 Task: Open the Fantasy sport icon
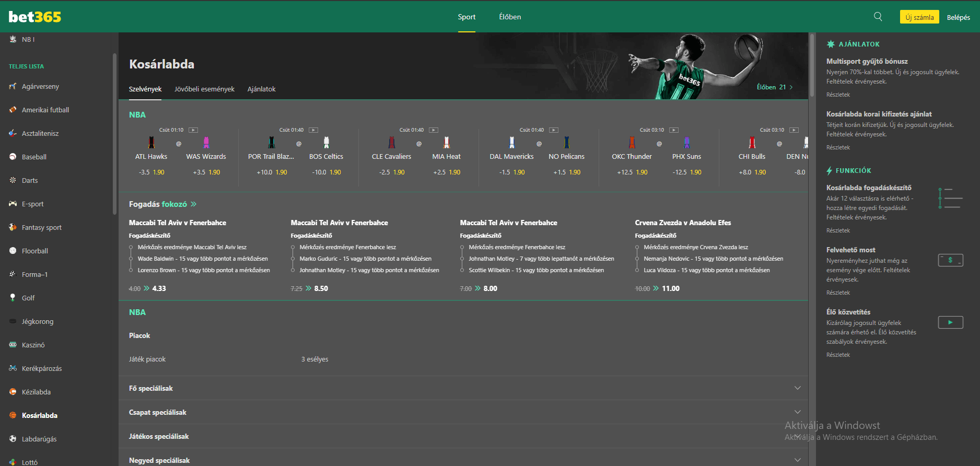(13, 227)
